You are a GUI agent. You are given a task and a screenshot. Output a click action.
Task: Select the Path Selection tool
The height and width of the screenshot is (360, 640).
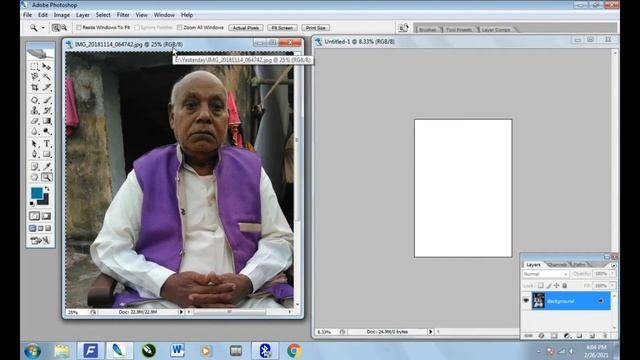pos(35,144)
